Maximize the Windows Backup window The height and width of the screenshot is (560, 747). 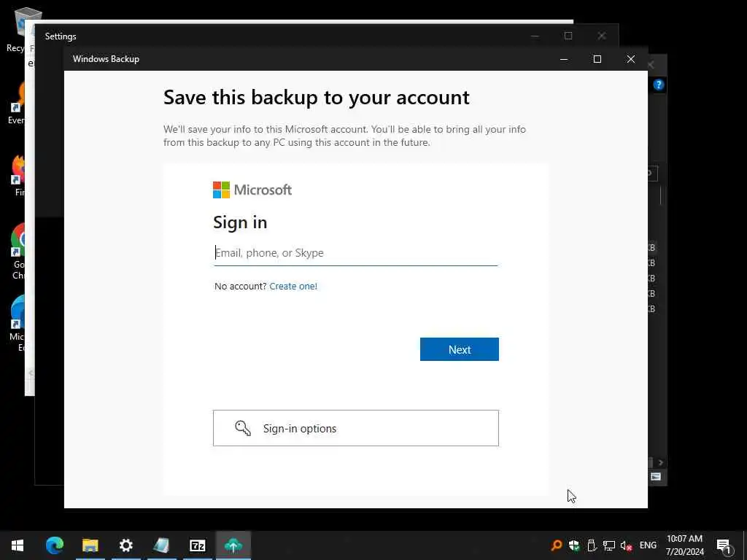point(597,59)
